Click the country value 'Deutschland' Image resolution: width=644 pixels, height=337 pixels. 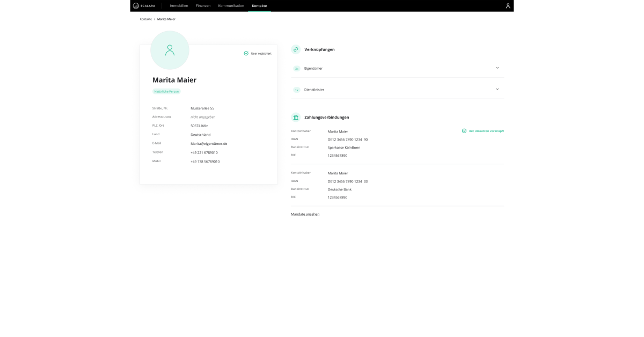(200, 135)
